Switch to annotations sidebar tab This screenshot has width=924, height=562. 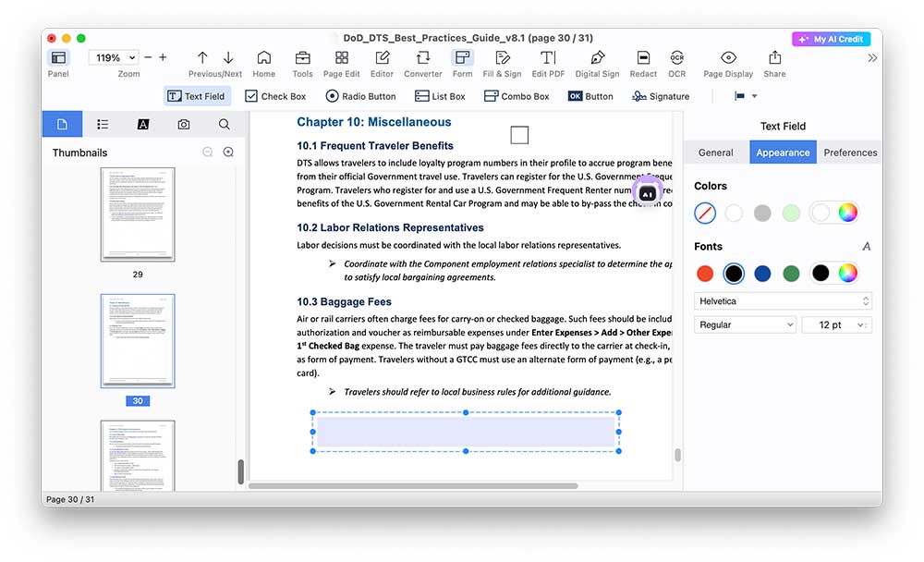(x=143, y=124)
